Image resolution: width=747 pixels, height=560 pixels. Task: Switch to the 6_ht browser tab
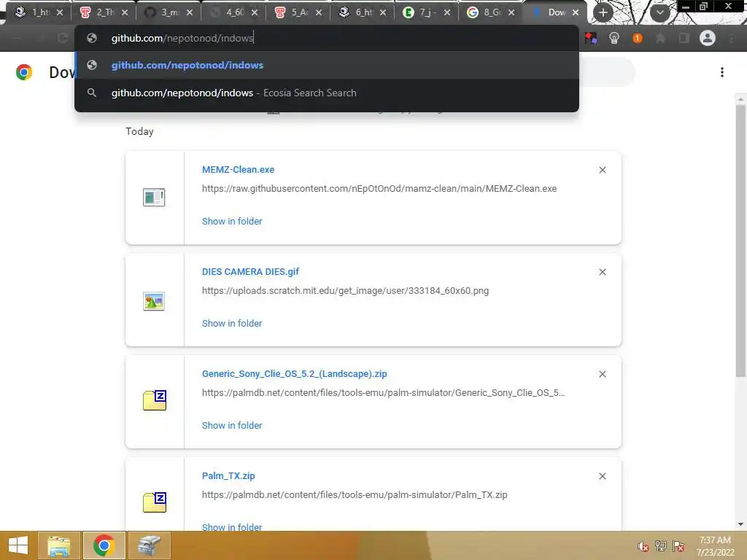click(x=363, y=12)
